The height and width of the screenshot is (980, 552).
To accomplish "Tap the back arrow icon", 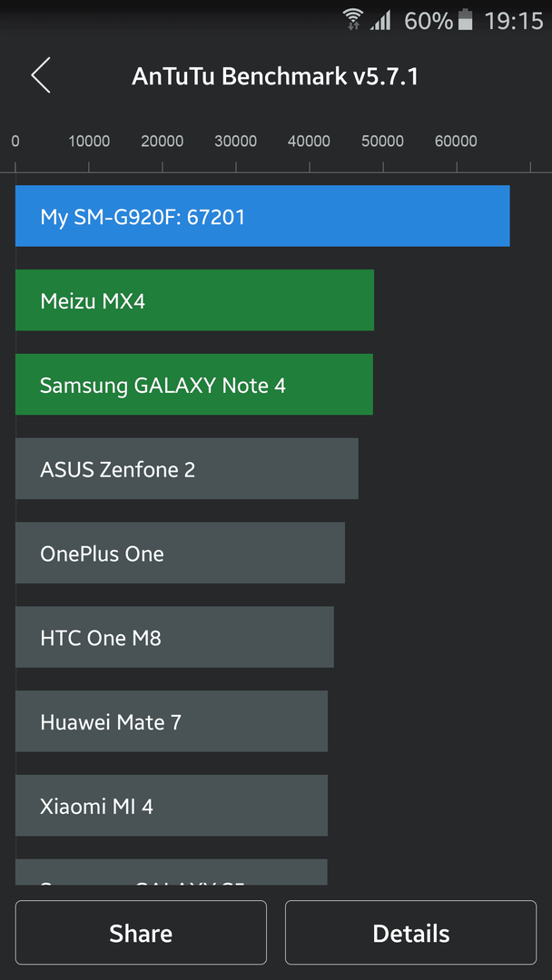I will coord(41,75).
